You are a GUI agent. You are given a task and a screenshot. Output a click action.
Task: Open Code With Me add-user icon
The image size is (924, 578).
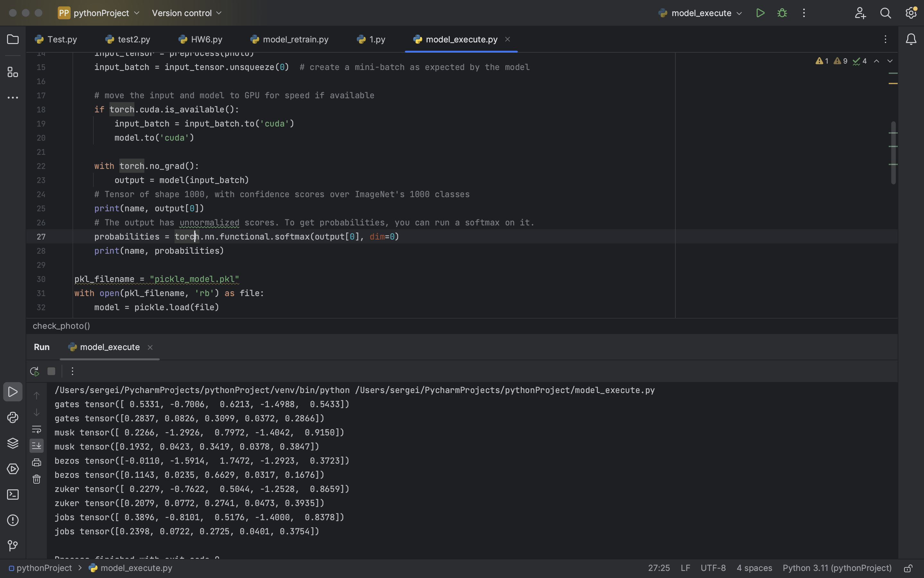coord(860,13)
